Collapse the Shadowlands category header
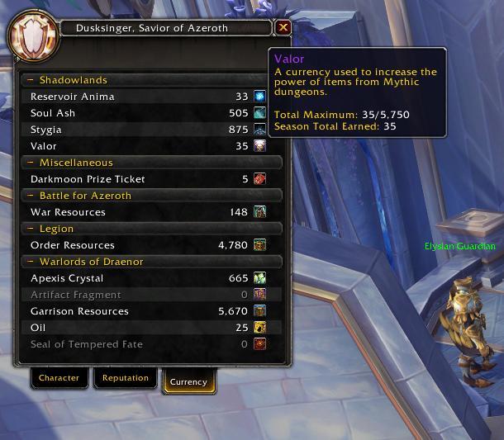Image resolution: width=504 pixels, height=440 pixels. (x=31, y=80)
